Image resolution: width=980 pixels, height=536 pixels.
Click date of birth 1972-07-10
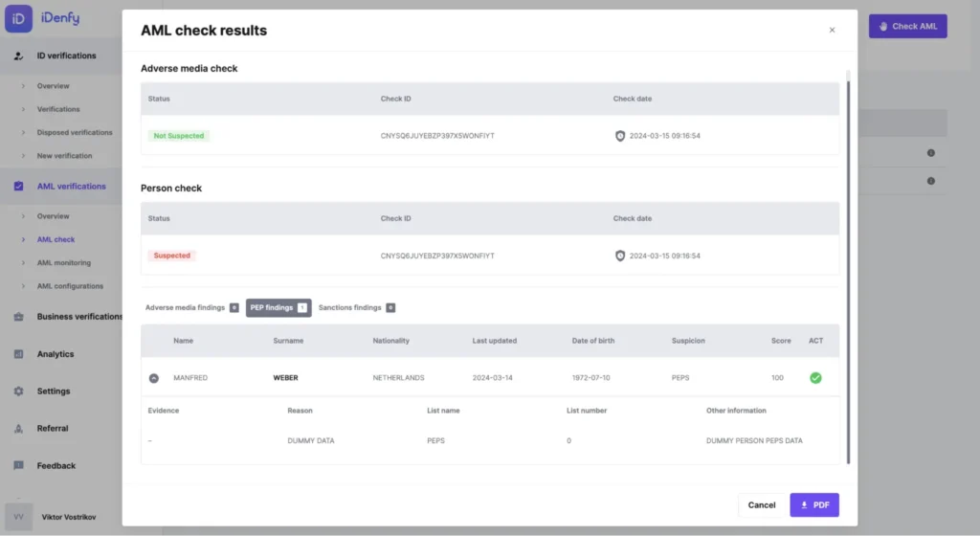(590, 378)
